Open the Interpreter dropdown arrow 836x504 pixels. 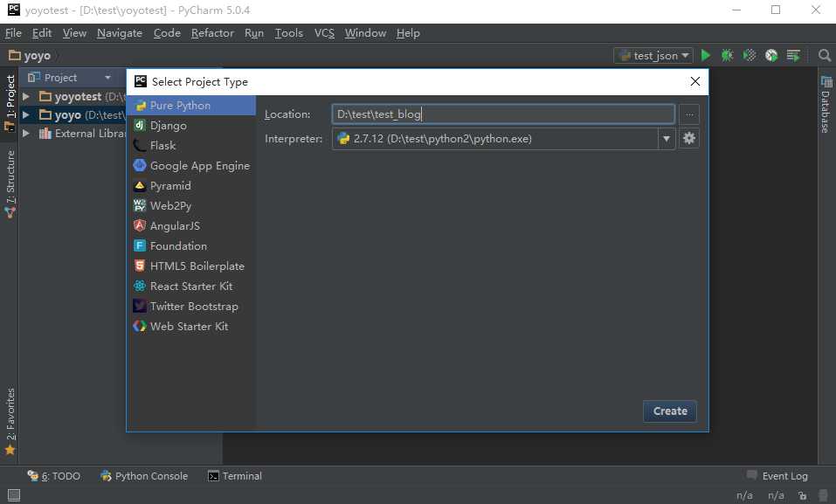click(x=667, y=139)
